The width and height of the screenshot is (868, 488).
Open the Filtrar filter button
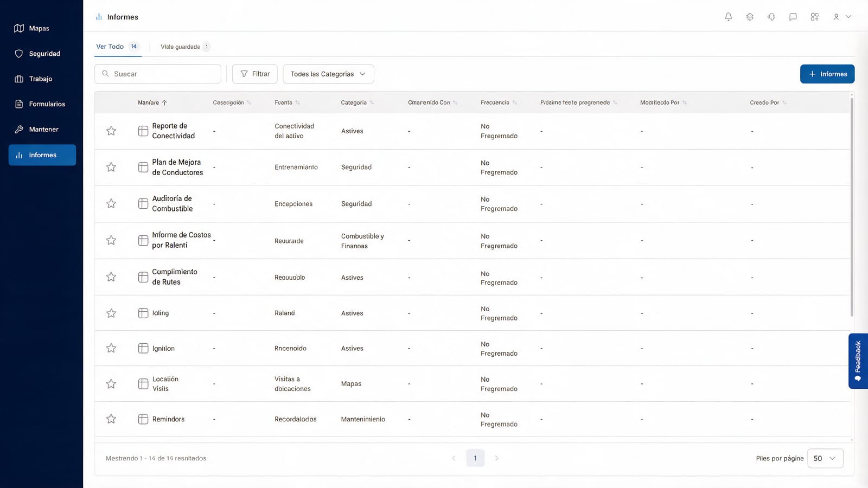255,74
